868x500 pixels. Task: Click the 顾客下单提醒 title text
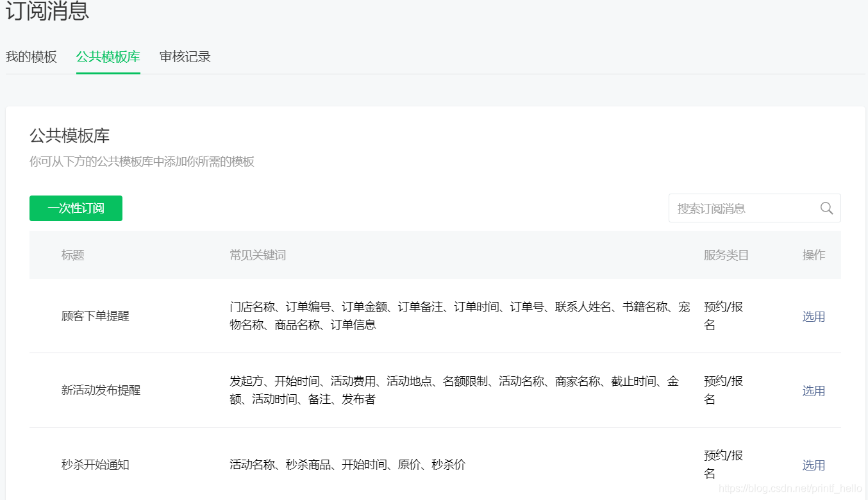(95, 316)
